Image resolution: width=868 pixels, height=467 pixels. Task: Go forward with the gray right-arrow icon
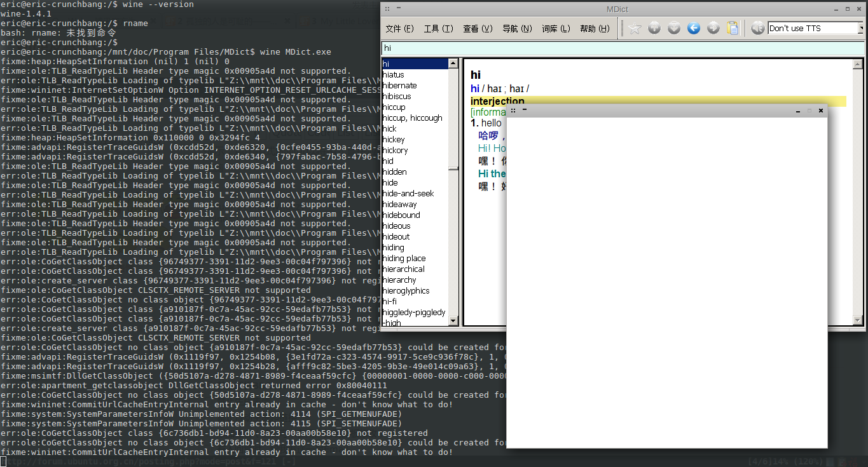click(713, 28)
